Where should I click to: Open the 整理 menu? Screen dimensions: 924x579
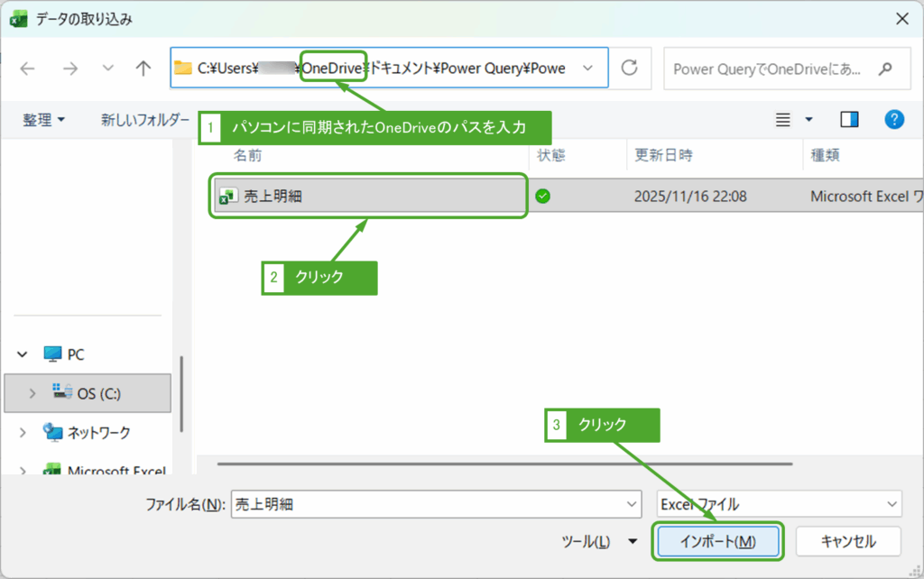tap(42, 119)
